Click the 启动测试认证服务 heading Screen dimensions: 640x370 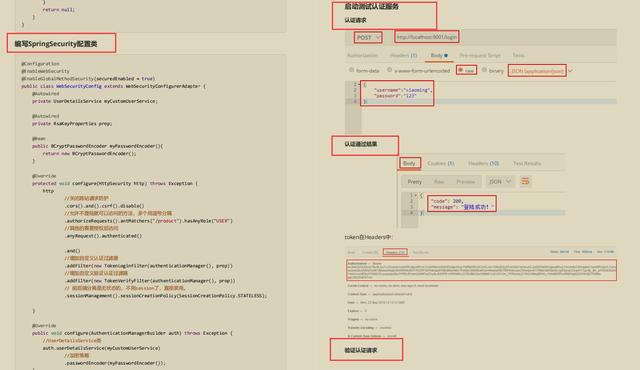point(371,6)
